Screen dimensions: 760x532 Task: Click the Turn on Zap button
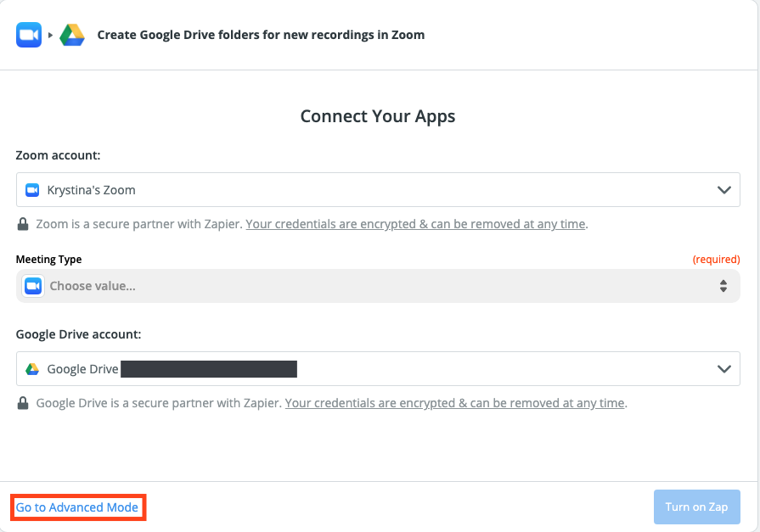pos(696,507)
